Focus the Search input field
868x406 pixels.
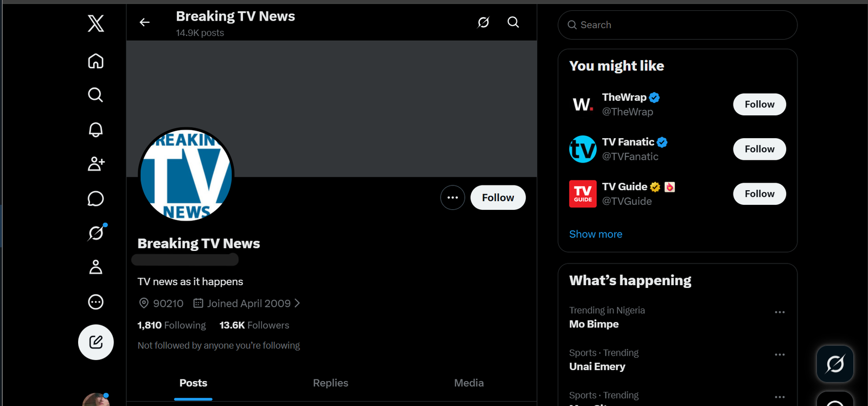pos(678,25)
